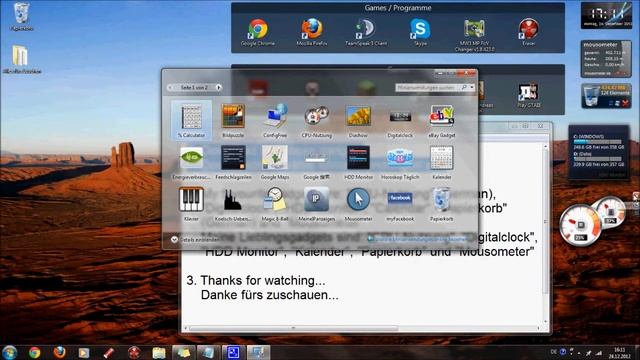Go to next gadget gallery page
This screenshot has height=360, width=640.
point(219,87)
